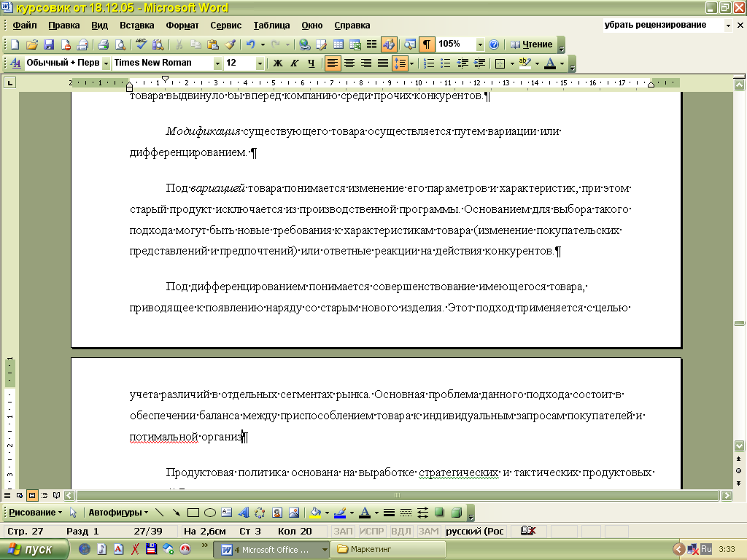747x560 pixels.
Task: Paste from clipboard
Action: [x=213, y=44]
